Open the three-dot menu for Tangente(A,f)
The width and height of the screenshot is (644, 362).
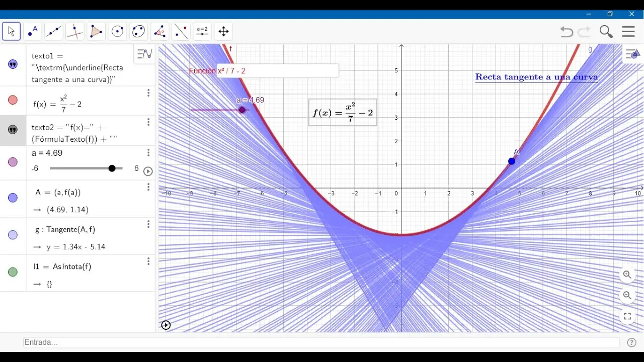pos(148,224)
